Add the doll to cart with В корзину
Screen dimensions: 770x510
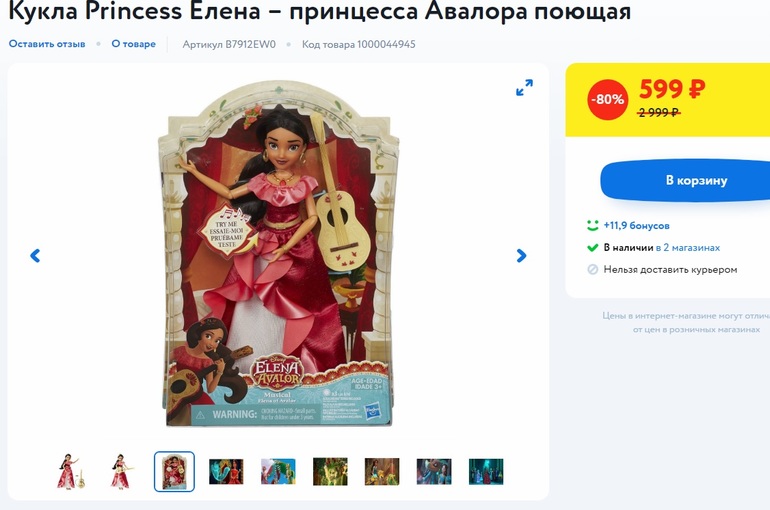(696, 180)
